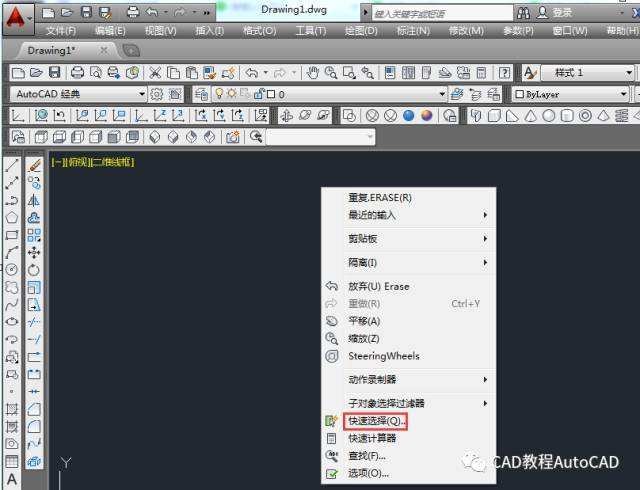
Task: Choose SteeringWheels in context menu
Action: tap(409, 356)
